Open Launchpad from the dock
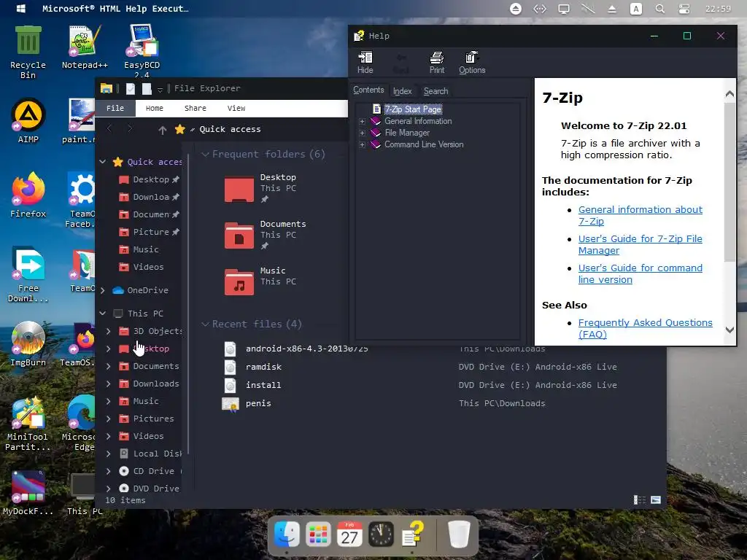This screenshot has width=747, height=560. (x=318, y=534)
